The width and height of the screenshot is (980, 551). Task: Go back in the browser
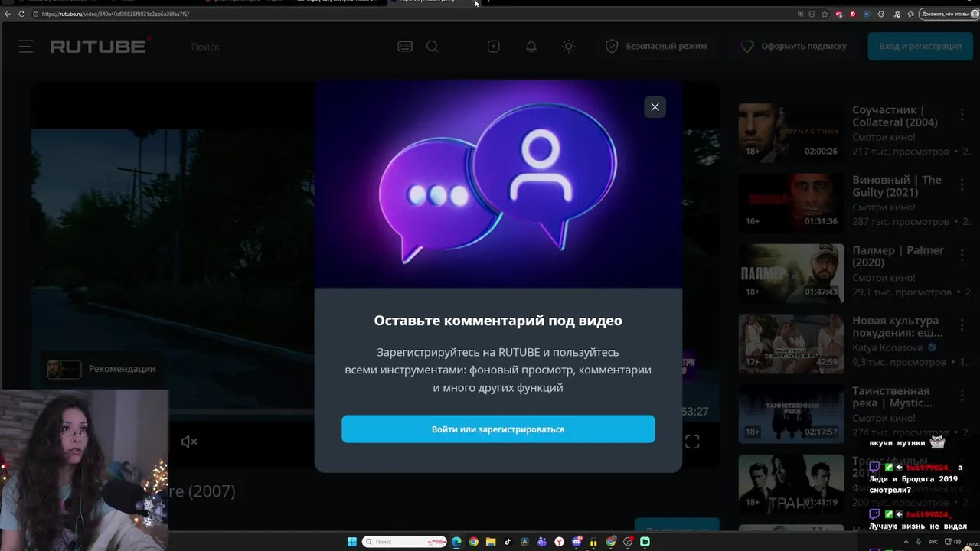coord(8,14)
